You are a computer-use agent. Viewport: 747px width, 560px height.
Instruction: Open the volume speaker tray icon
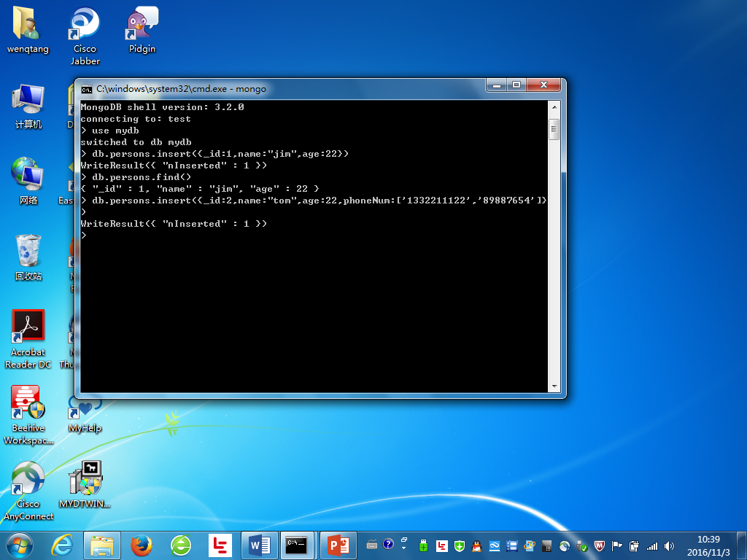(670, 545)
